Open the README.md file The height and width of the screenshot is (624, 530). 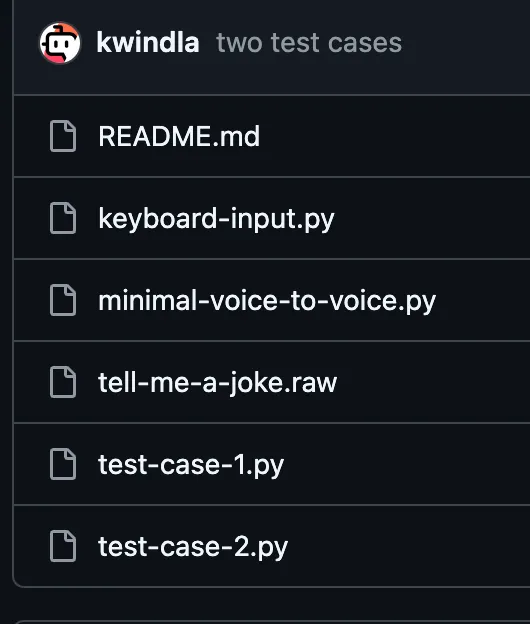pos(179,136)
